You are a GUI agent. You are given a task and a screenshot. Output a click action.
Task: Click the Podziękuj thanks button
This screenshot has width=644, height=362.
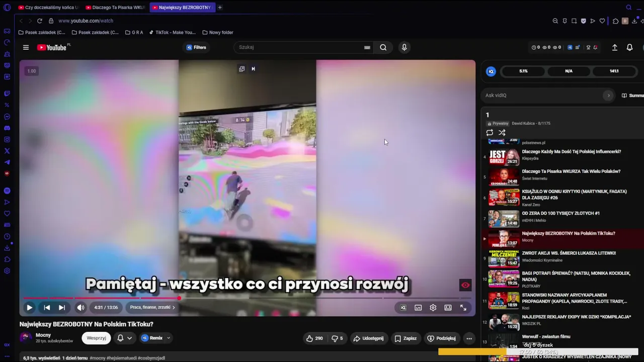coord(441,338)
